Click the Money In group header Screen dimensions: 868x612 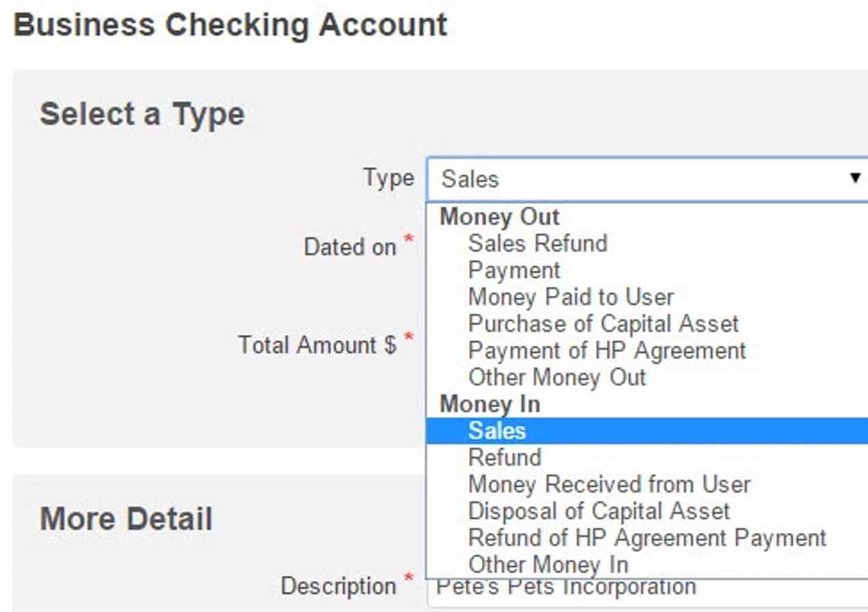pyautogui.click(x=490, y=404)
